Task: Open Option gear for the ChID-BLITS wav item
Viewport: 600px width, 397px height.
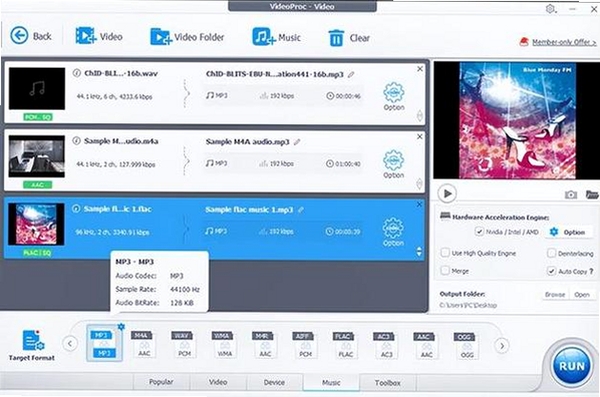Action: pyautogui.click(x=394, y=96)
